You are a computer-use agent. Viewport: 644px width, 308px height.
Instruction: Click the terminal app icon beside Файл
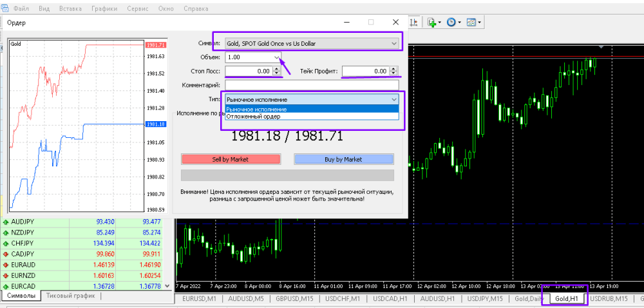(x=5, y=8)
